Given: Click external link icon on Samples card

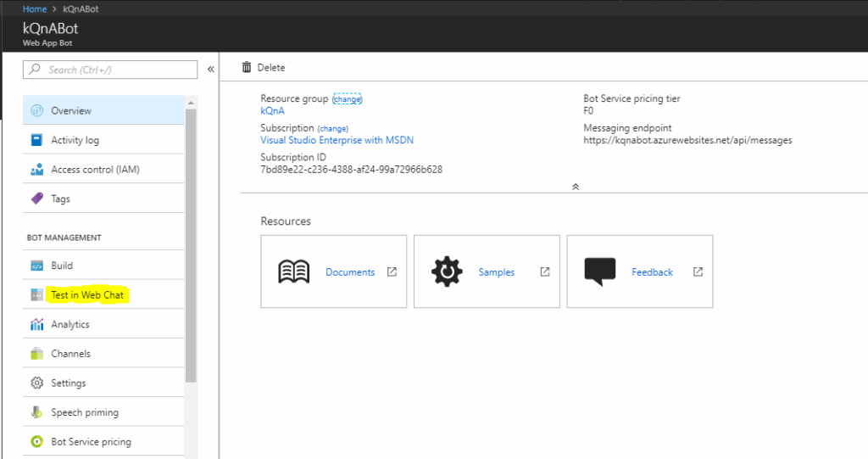Looking at the screenshot, I should tap(545, 271).
